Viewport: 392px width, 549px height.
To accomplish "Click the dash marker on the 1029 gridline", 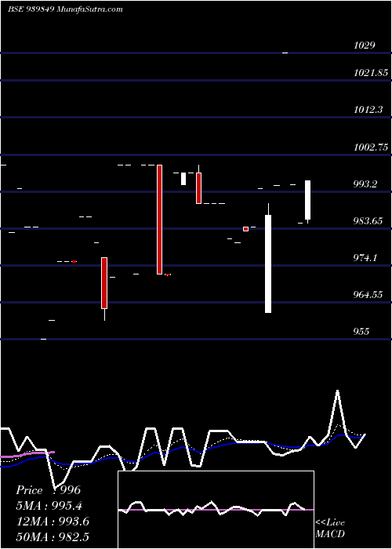I will click(x=285, y=53).
